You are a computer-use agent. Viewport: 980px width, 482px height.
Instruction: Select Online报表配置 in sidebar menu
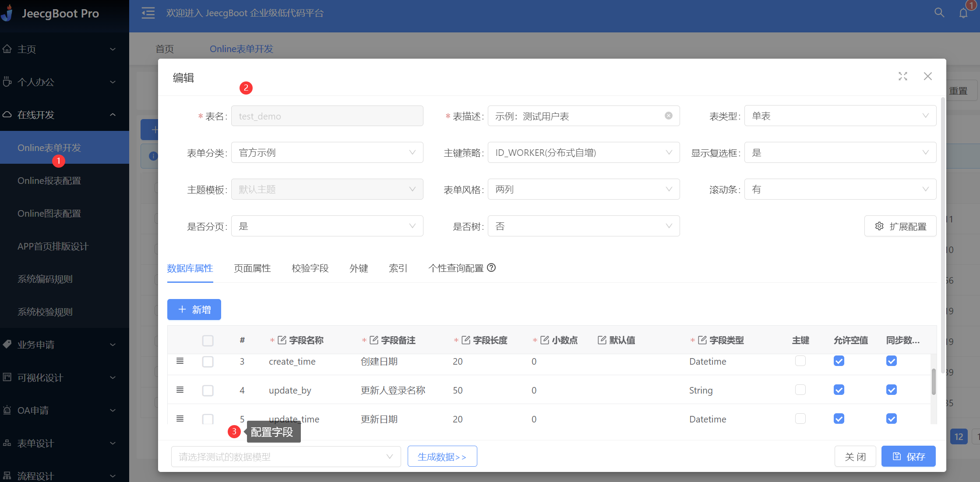tap(49, 181)
